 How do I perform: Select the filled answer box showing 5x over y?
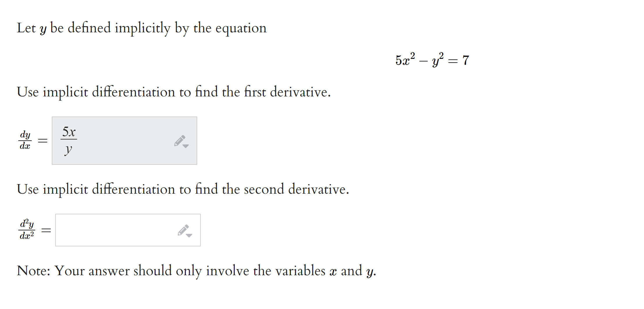click(125, 141)
